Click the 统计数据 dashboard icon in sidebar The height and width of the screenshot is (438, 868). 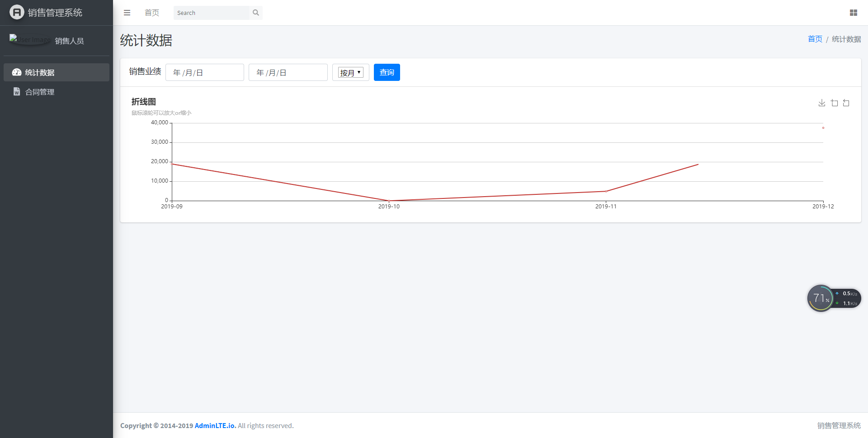pyautogui.click(x=17, y=72)
